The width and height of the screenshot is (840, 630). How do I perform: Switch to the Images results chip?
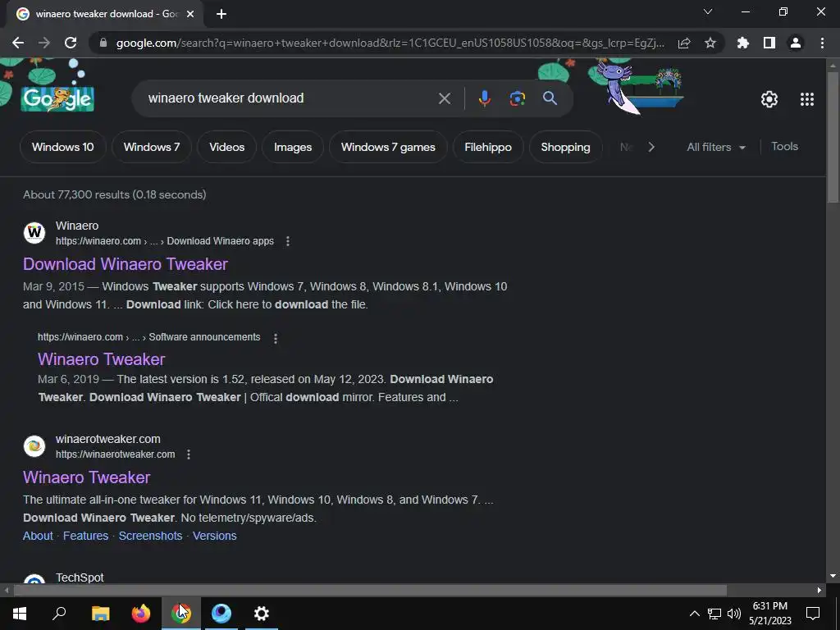[293, 147]
